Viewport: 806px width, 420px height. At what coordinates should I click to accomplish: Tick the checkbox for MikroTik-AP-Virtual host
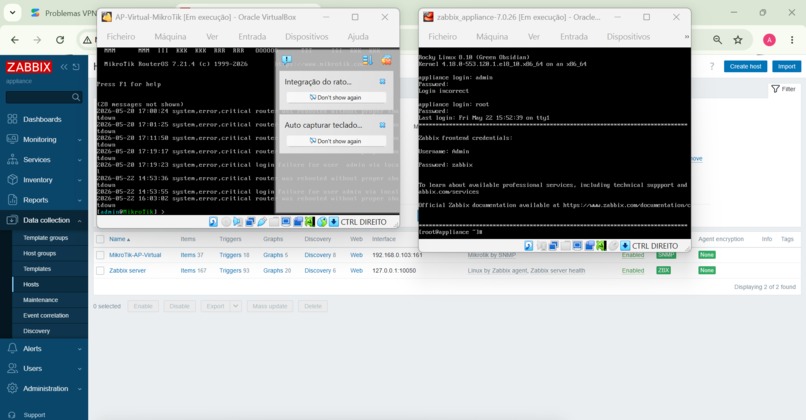coord(100,255)
